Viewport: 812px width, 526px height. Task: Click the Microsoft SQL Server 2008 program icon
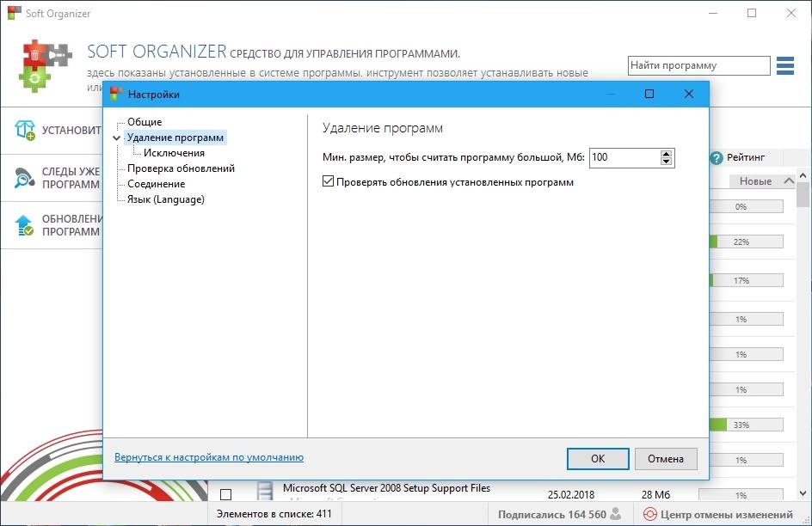[265, 490]
